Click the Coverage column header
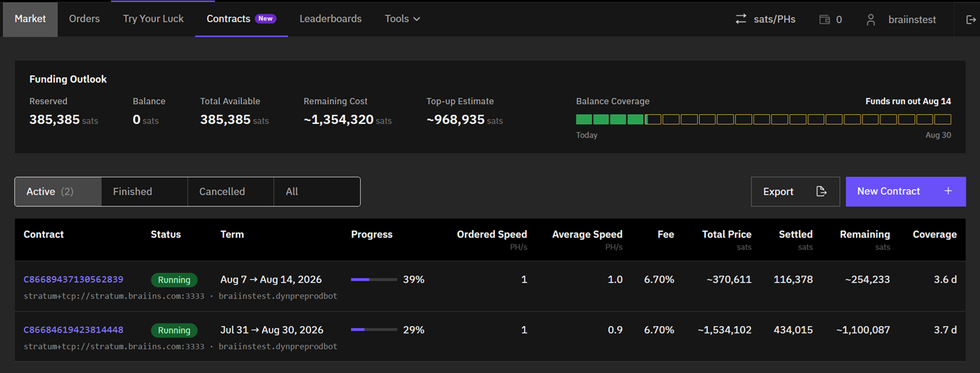 pos(935,234)
